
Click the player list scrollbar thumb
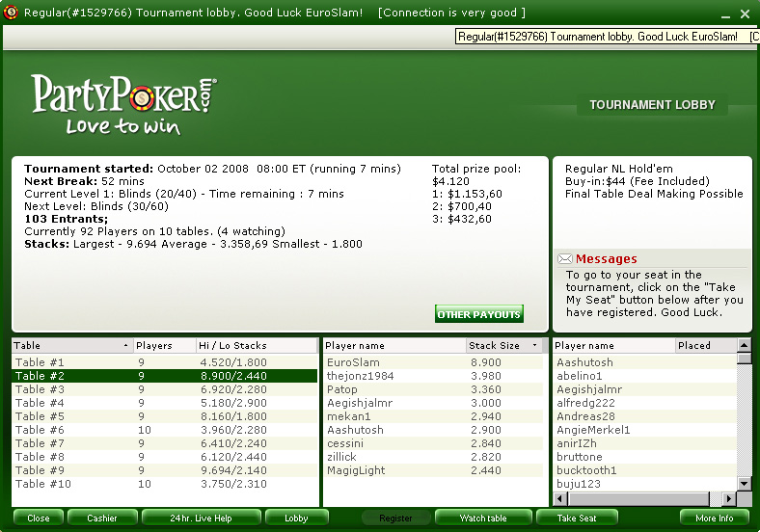pyautogui.click(x=744, y=358)
